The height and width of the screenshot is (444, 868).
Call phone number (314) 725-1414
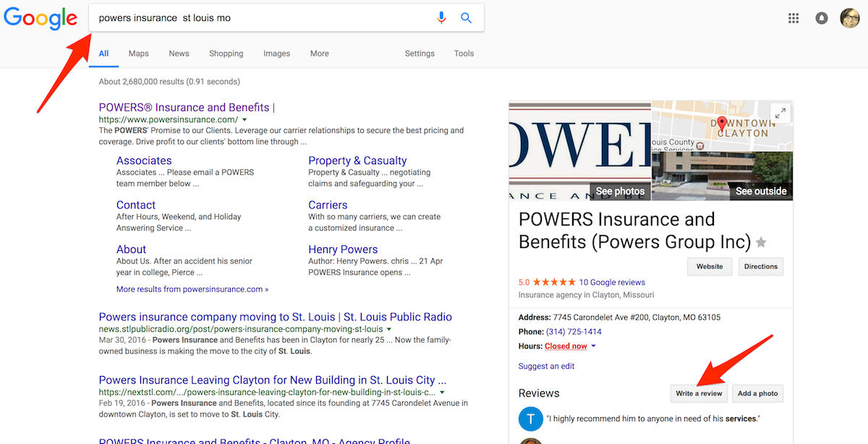(x=574, y=332)
